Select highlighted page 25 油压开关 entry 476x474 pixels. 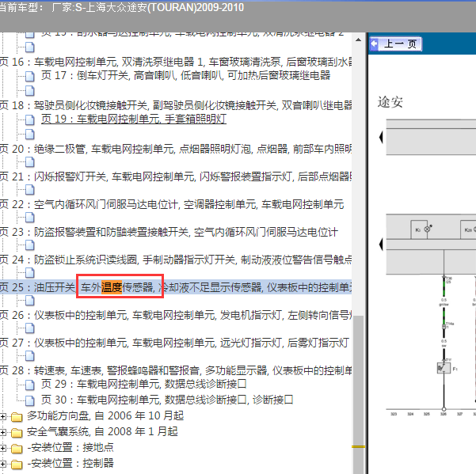(176, 287)
